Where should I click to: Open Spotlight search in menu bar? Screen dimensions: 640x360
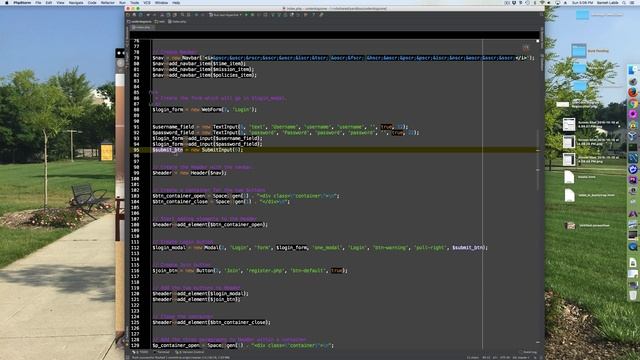(624, 2)
